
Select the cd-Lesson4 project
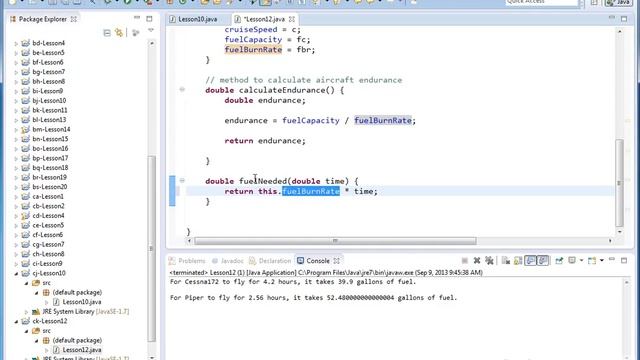tap(48, 216)
